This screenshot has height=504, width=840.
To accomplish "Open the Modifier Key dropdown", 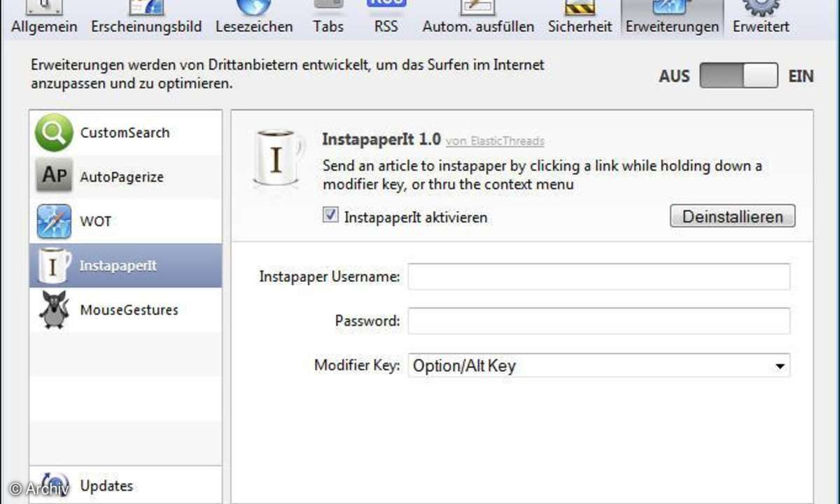I will pyautogui.click(x=599, y=365).
